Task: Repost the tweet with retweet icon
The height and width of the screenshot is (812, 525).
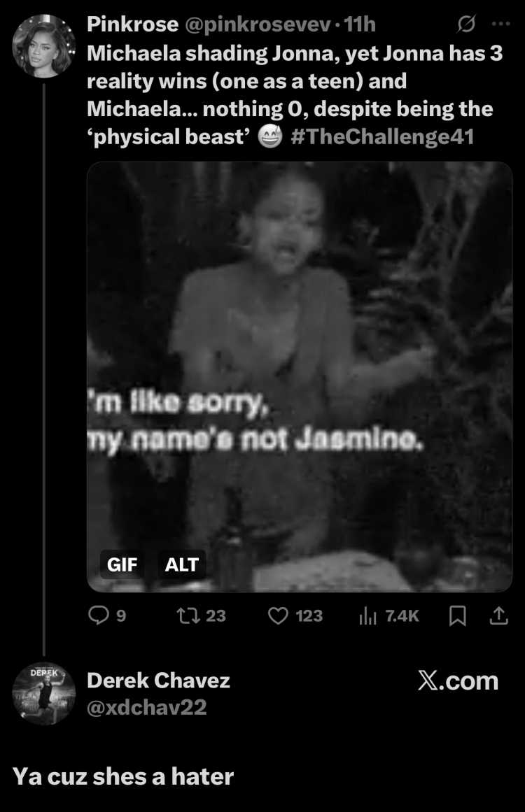Action: [x=201, y=615]
